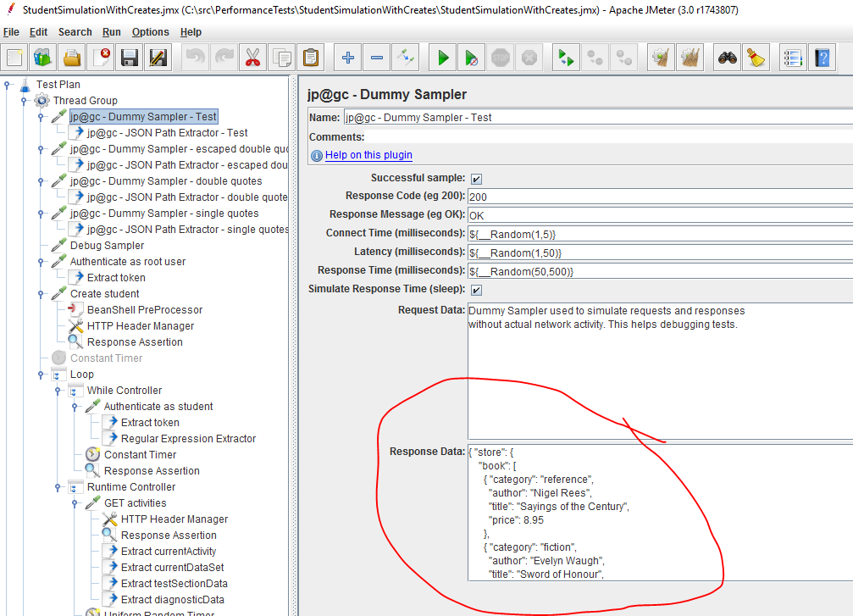Click the Response Code field
The width and height of the screenshot is (853, 616).
pyautogui.click(x=660, y=197)
